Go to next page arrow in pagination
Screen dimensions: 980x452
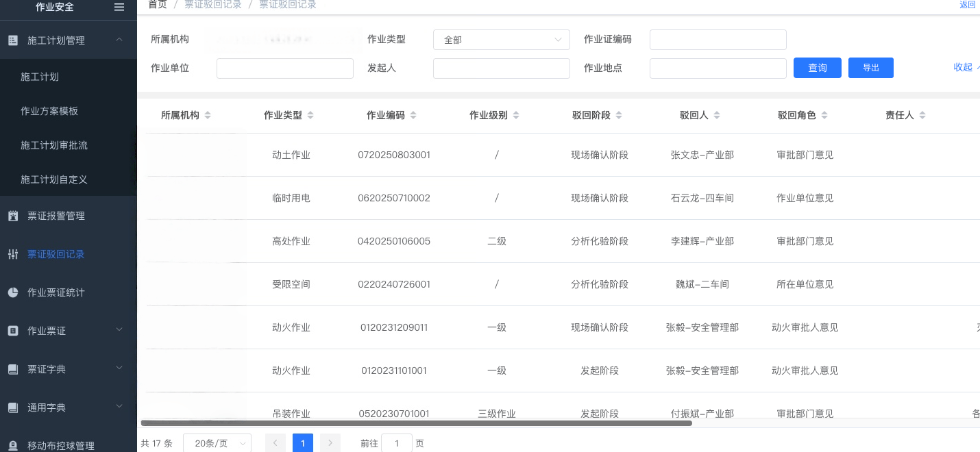click(330, 443)
